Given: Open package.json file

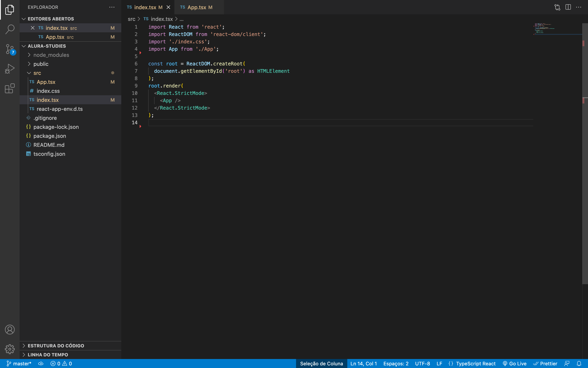Looking at the screenshot, I should point(70,136).
